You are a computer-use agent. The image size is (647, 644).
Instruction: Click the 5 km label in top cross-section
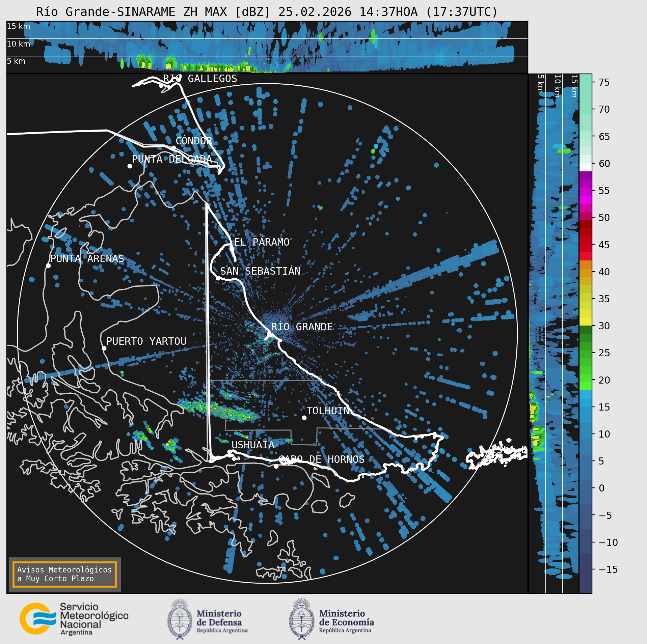tap(16, 61)
